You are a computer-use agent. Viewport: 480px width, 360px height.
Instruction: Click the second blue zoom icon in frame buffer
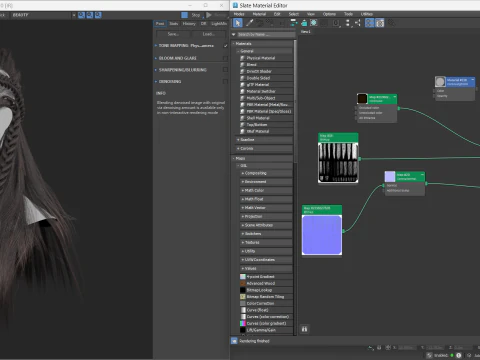point(90,15)
